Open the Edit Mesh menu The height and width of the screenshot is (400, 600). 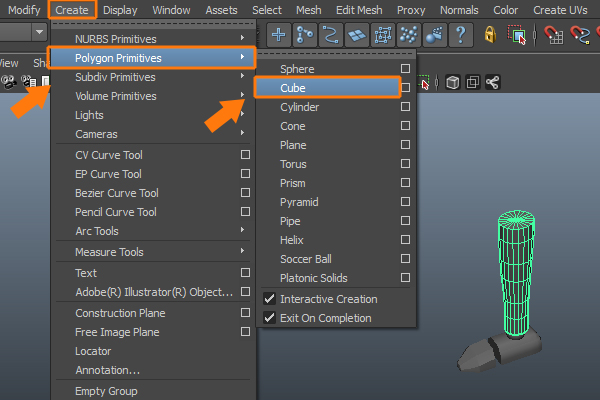359,10
